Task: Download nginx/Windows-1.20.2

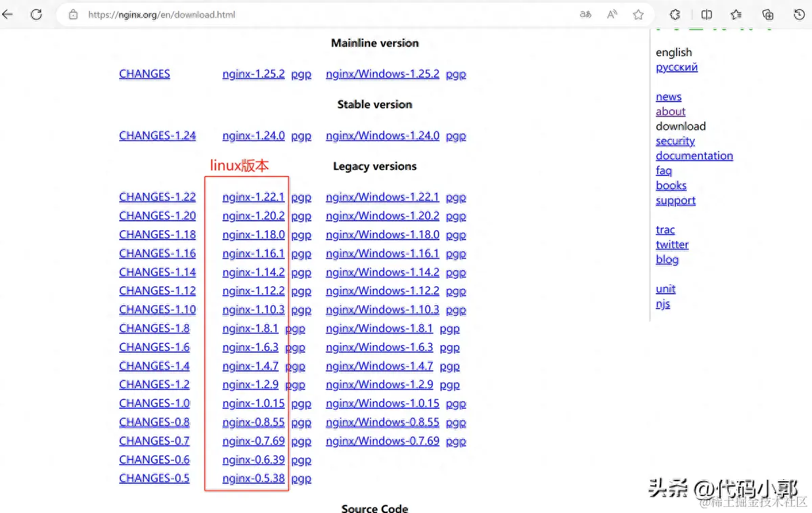Action: click(382, 216)
